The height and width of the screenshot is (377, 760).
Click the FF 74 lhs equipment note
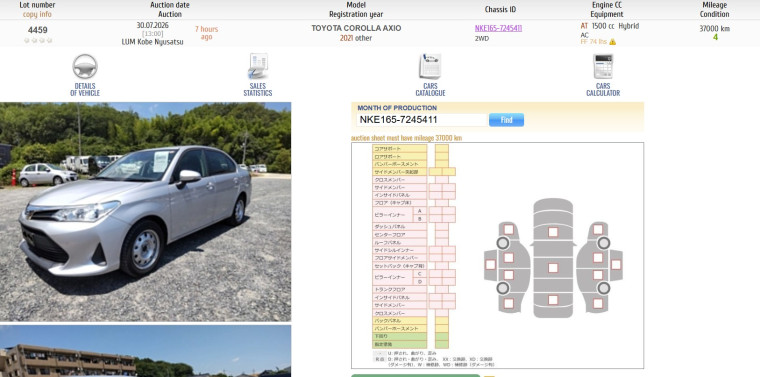(x=594, y=42)
